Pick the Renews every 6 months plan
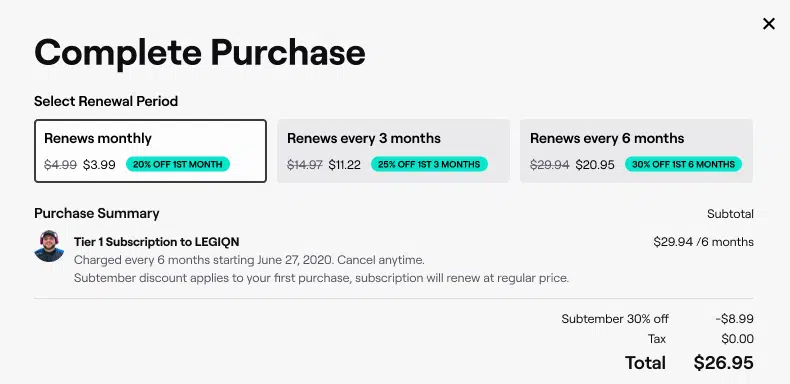This screenshot has height=384, width=790. point(636,151)
